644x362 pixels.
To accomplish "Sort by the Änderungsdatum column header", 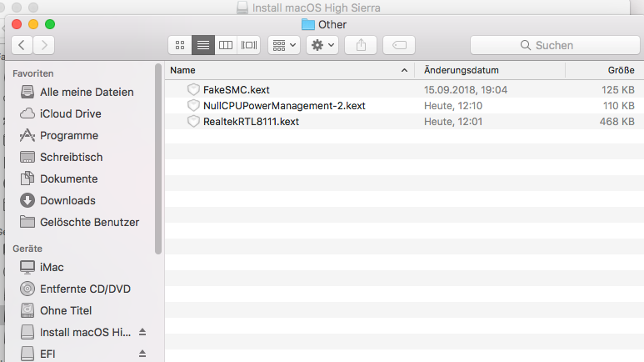I will (490, 70).
